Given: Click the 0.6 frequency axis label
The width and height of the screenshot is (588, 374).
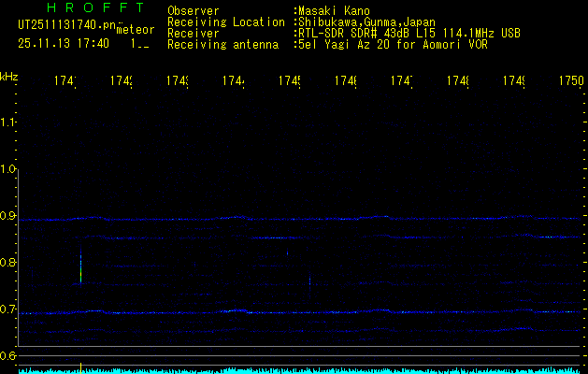Looking at the screenshot, I should tap(8, 355).
